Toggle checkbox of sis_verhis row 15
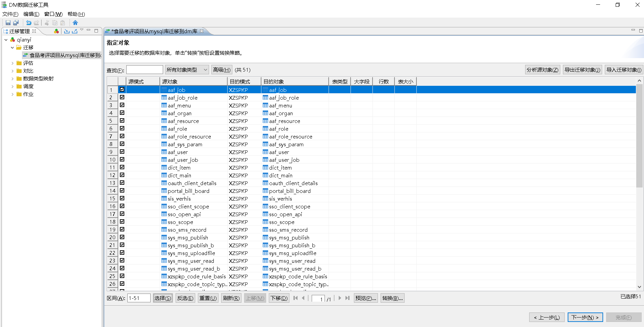The width and height of the screenshot is (644, 327). pos(122,198)
